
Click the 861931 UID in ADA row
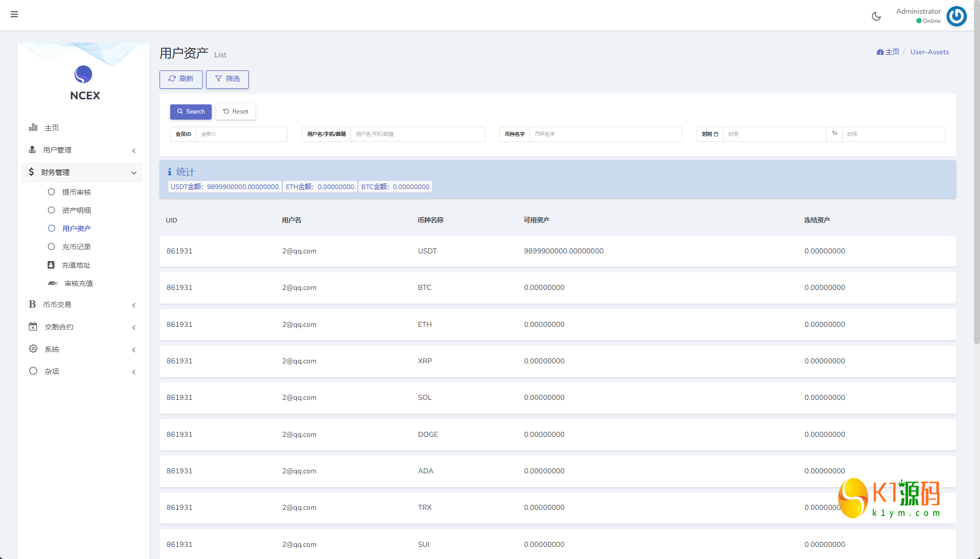[180, 471]
